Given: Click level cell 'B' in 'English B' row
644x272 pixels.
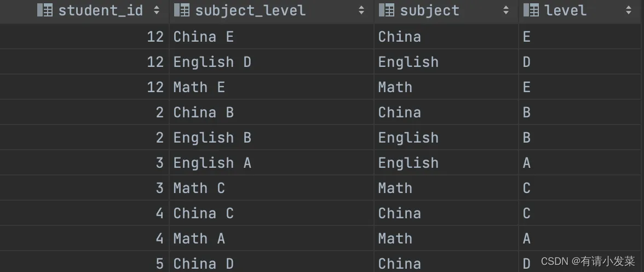Looking at the screenshot, I should [527, 138].
